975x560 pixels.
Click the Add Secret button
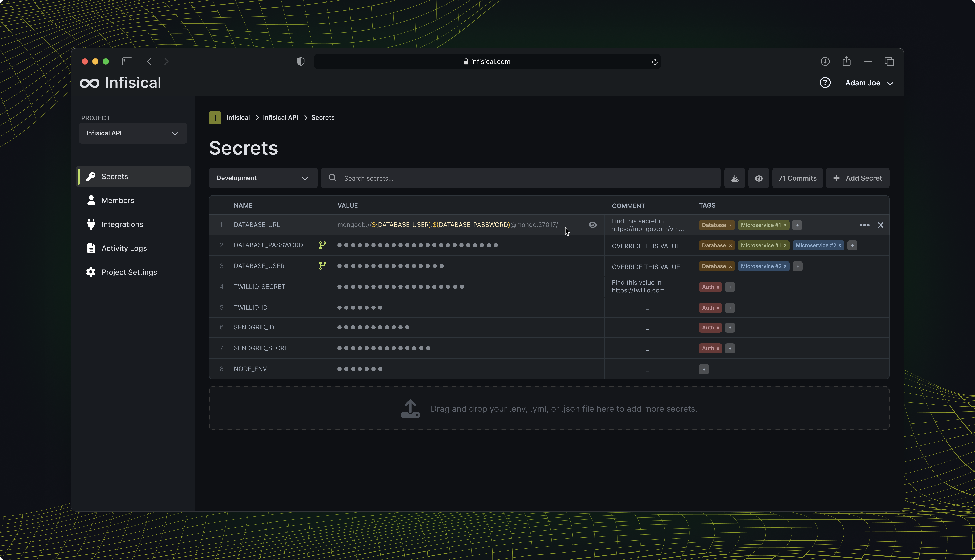(x=857, y=178)
